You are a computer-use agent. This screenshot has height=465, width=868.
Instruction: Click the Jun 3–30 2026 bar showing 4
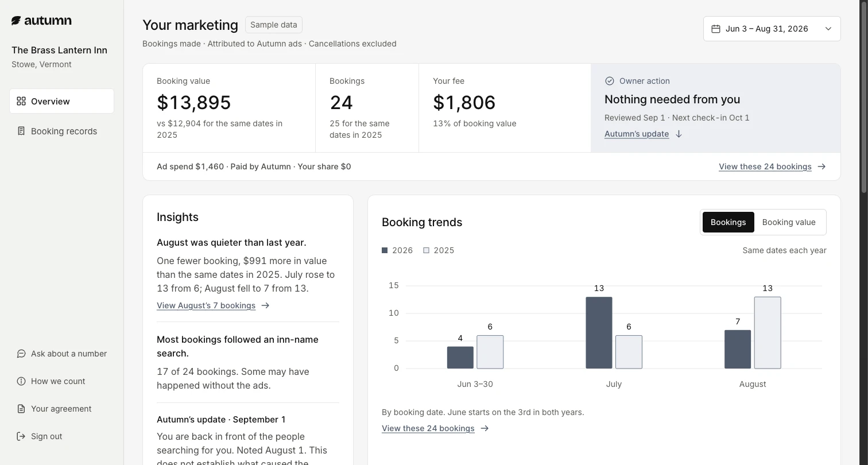(460, 358)
